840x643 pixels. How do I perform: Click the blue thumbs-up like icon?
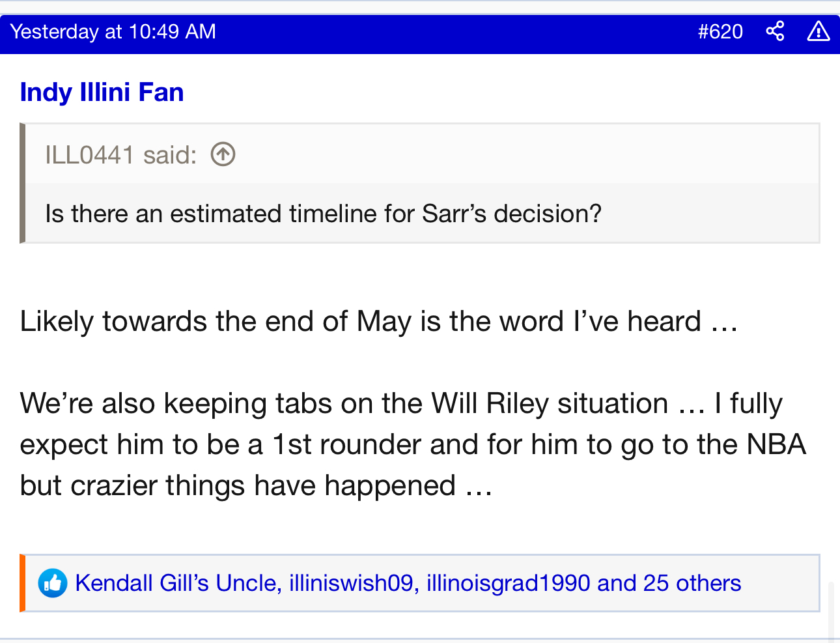(x=52, y=583)
